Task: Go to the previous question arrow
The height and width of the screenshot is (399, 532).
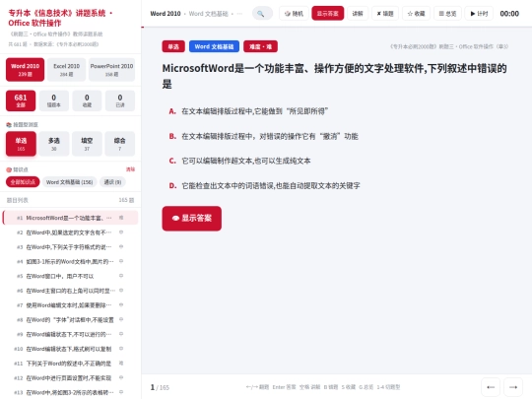Action: coord(491,387)
